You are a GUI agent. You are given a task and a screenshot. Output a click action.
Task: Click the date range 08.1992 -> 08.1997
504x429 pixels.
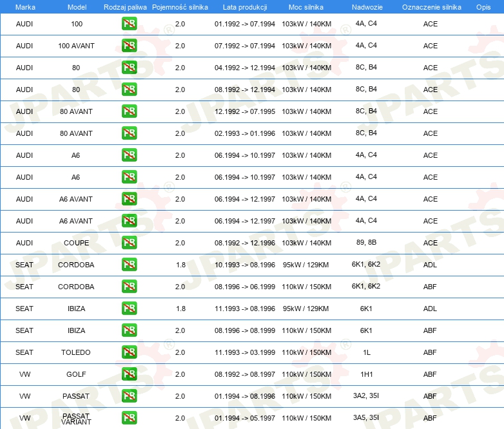tap(245, 374)
